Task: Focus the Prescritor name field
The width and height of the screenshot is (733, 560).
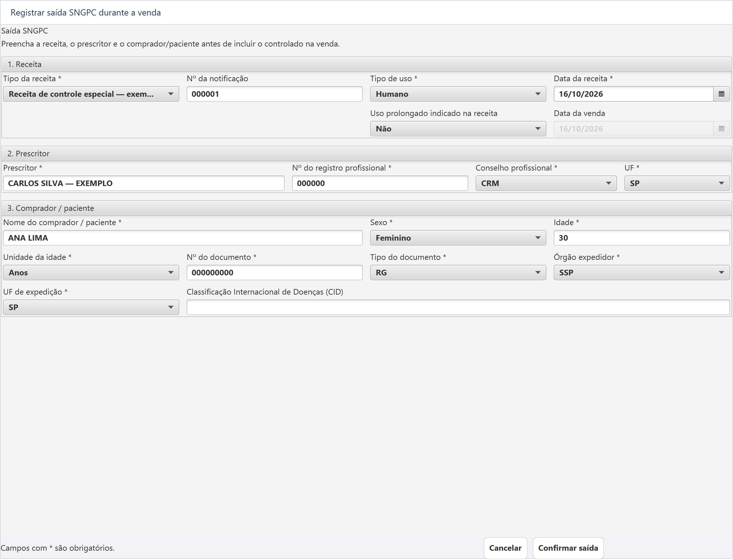Action: (x=144, y=183)
